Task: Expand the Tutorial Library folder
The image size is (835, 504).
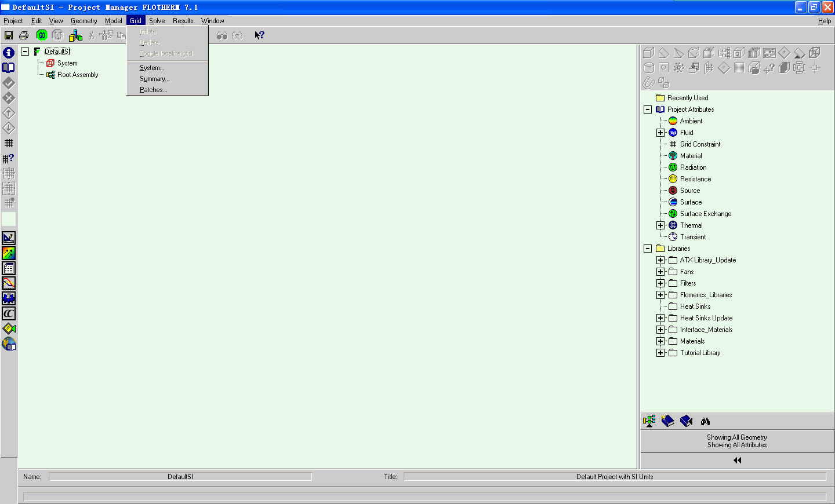Action: tap(660, 353)
